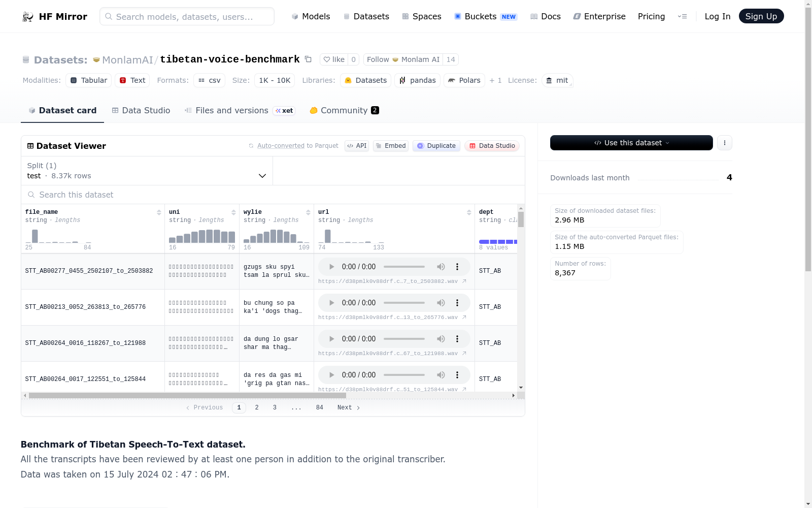Go to page 2 of results
812x508 pixels.
257,407
